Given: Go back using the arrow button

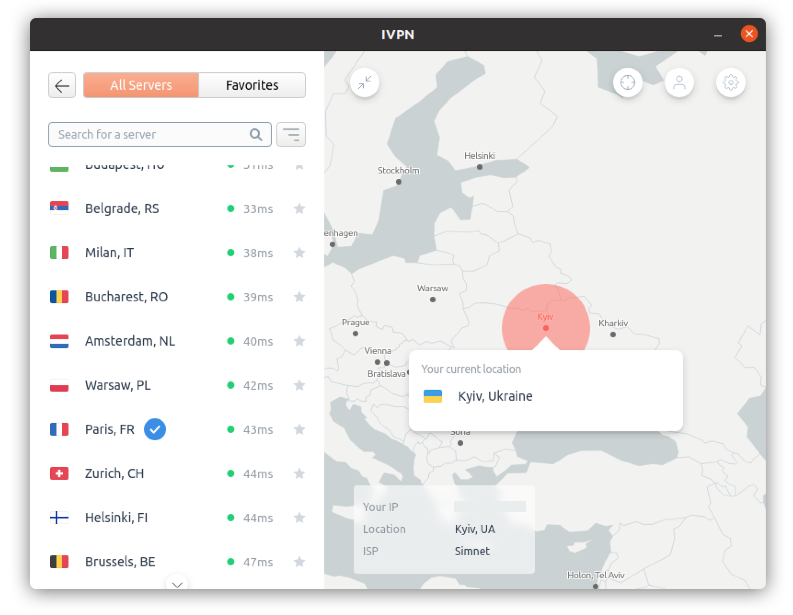Looking at the screenshot, I should (x=62, y=85).
